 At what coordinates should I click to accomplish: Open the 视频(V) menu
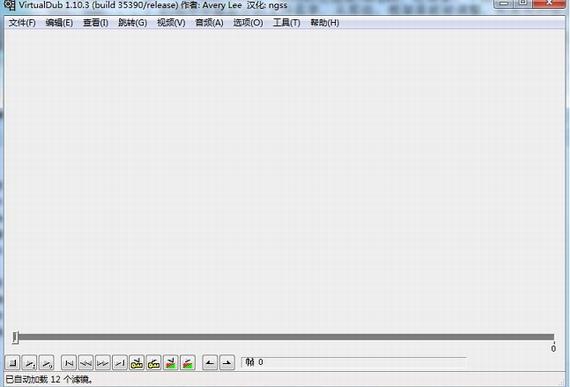click(x=171, y=23)
